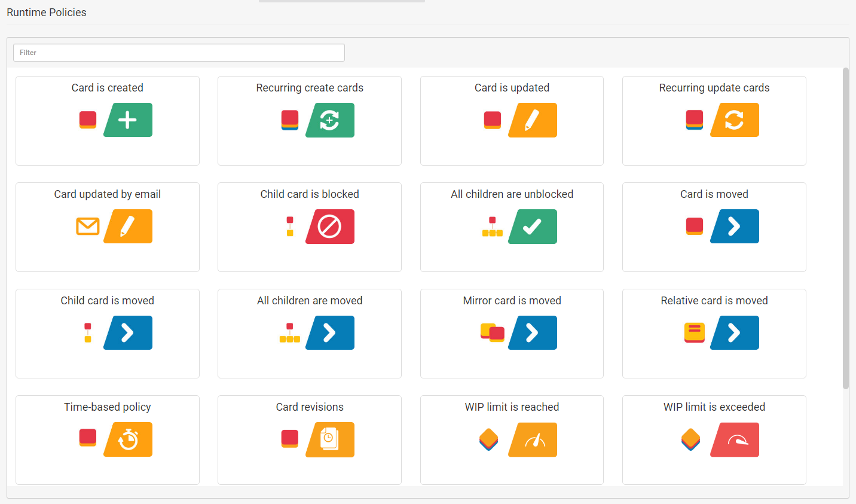Choose the Recurring update cards orange sync icon
Screen dimensions: 856x504
pyautogui.click(x=735, y=120)
